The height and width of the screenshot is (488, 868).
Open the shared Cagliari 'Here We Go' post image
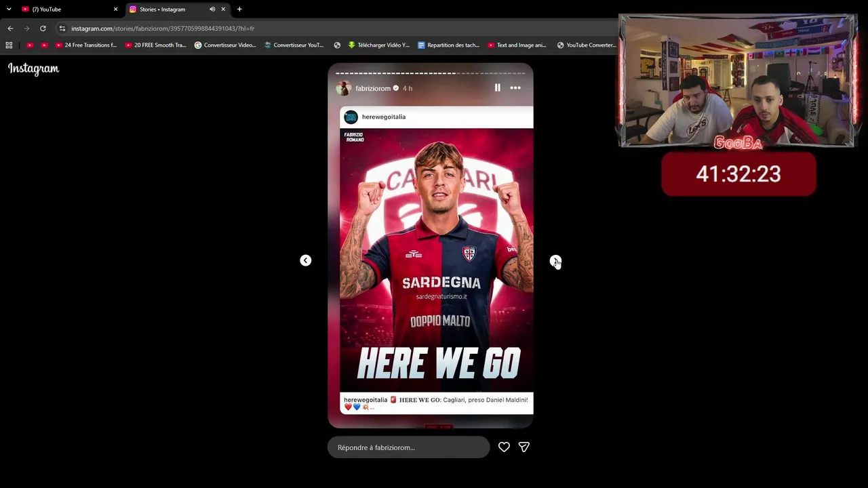click(x=437, y=260)
